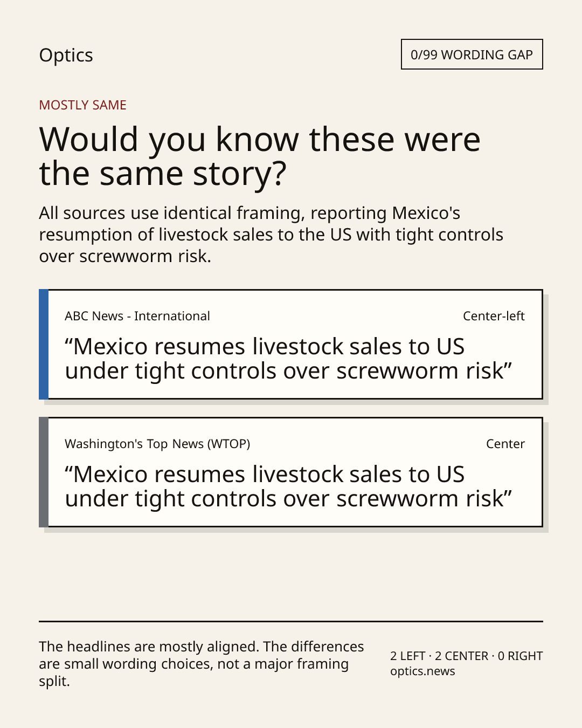The height and width of the screenshot is (728, 582).
Task: Click the Center-left bias label
Action: point(494,316)
